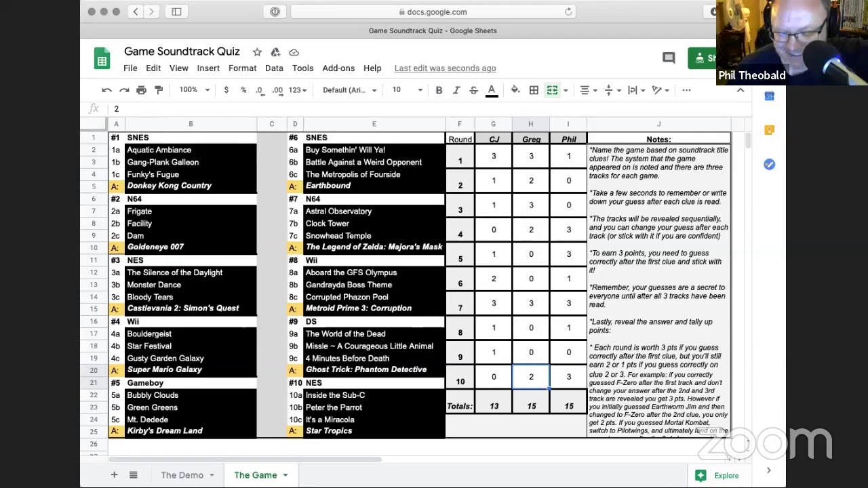868x488 pixels.
Task: Hide the menus with the collapse arrow
Action: click(x=741, y=90)
